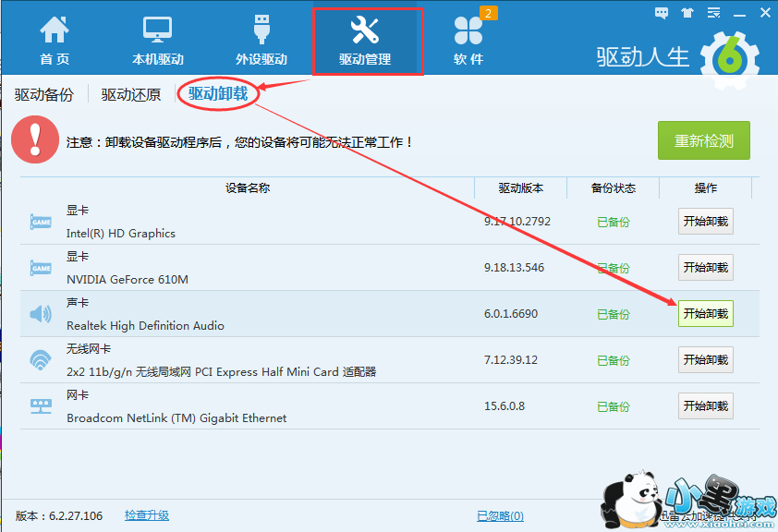Start uninstall for Realtek High Definition Audio

pos(706,313)
